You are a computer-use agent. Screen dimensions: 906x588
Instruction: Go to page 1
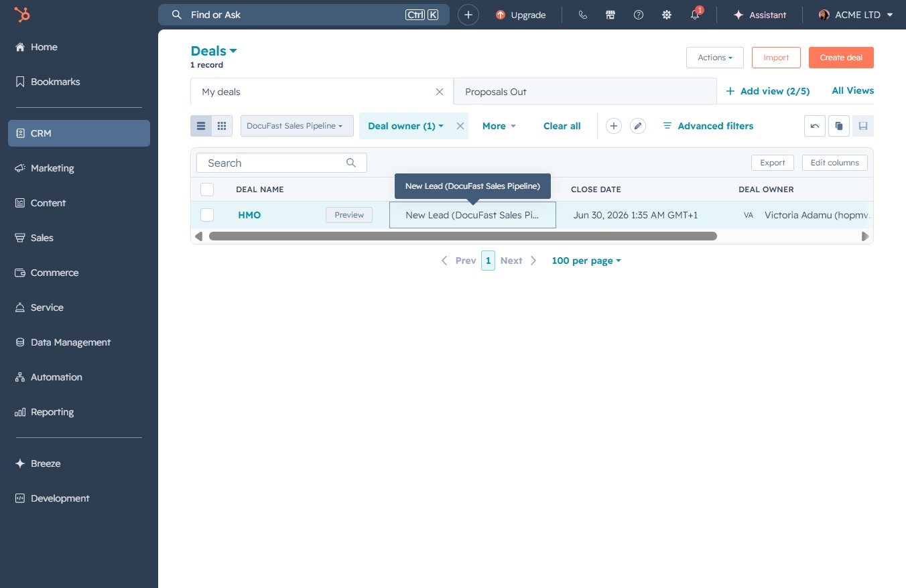pyautogui.click(x=489, y=261)
